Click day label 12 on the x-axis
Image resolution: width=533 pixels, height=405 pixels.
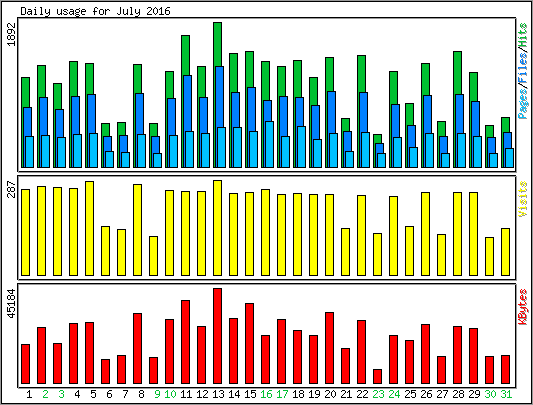(x=202, y=394)
